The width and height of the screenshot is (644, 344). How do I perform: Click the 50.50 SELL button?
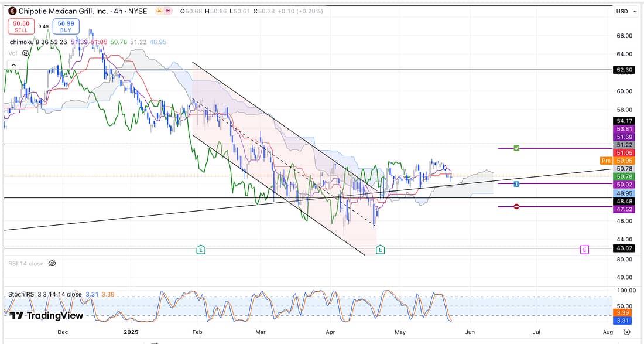click(x=21, y=27)
